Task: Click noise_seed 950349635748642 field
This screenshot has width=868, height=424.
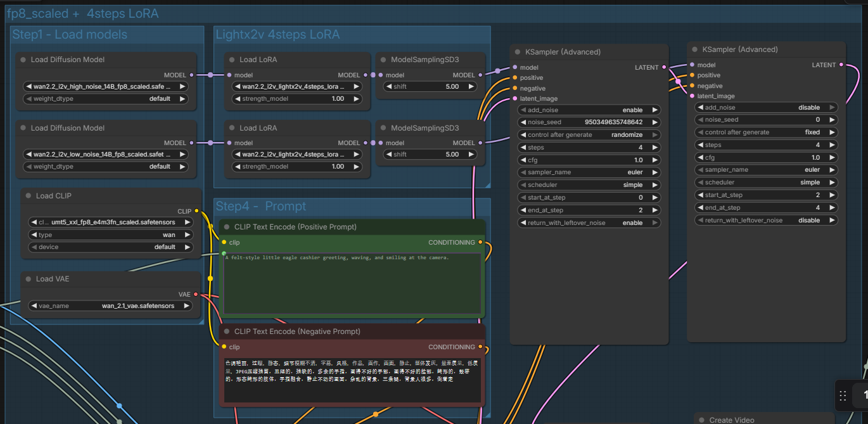Action: tap(589, 122)
